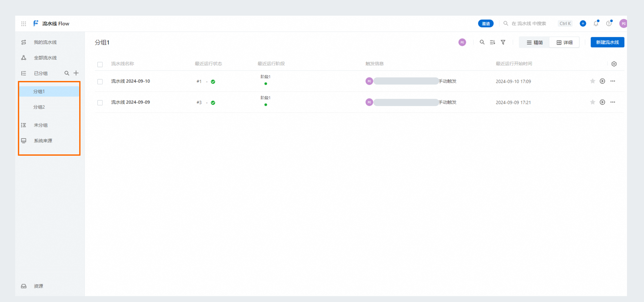
Task: Click success status icon on run #1
Action: [x=213, y=81]
